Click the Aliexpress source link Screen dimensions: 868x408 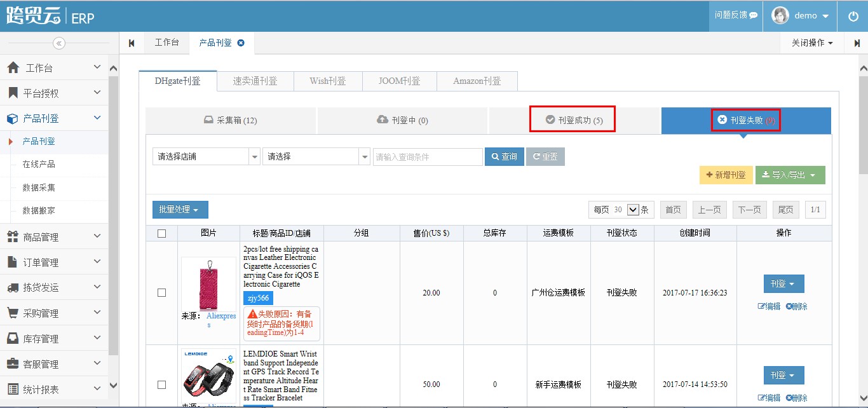coord(221,320)
